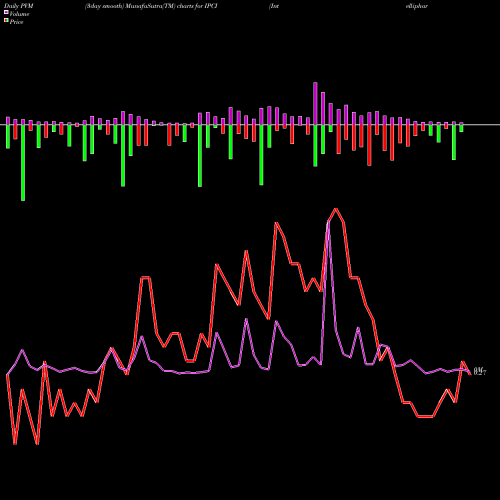Click the 'elliphar' text at top right
Image resolution: width=500 pixels, height=500 pixels.
pos(417,6)
